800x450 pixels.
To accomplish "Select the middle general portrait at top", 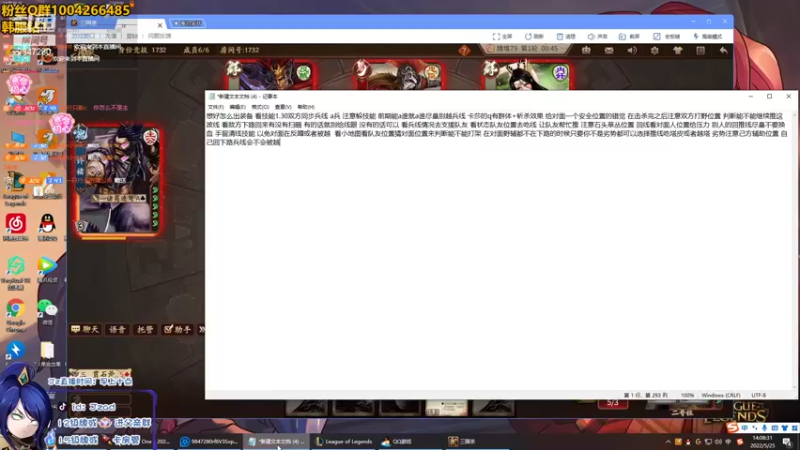I will tap(398, 75).
